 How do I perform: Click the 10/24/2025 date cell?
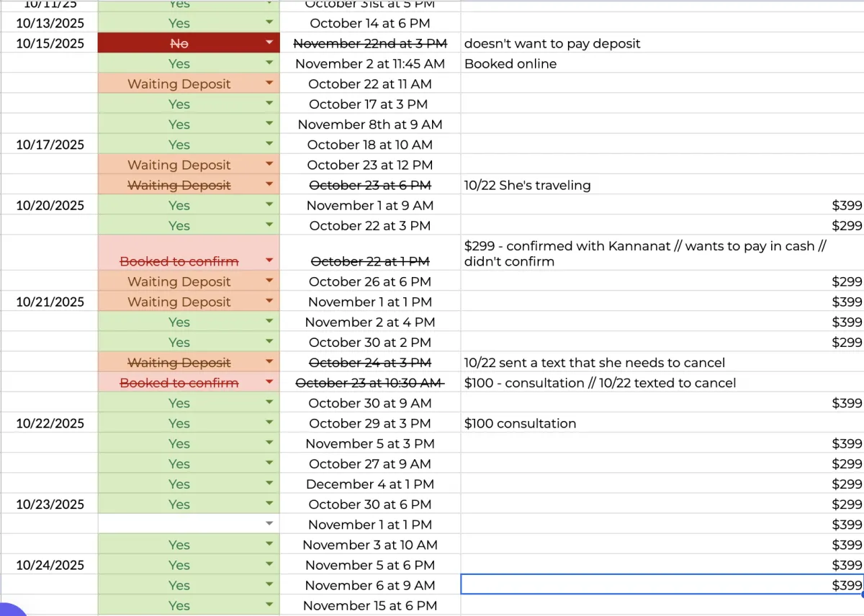50,565
